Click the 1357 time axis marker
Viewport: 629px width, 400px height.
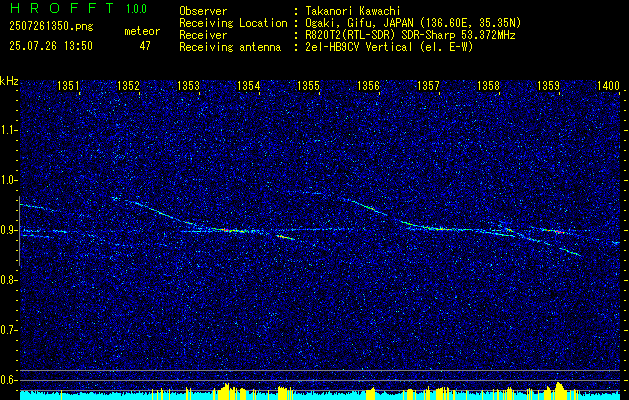pos(428,85)
